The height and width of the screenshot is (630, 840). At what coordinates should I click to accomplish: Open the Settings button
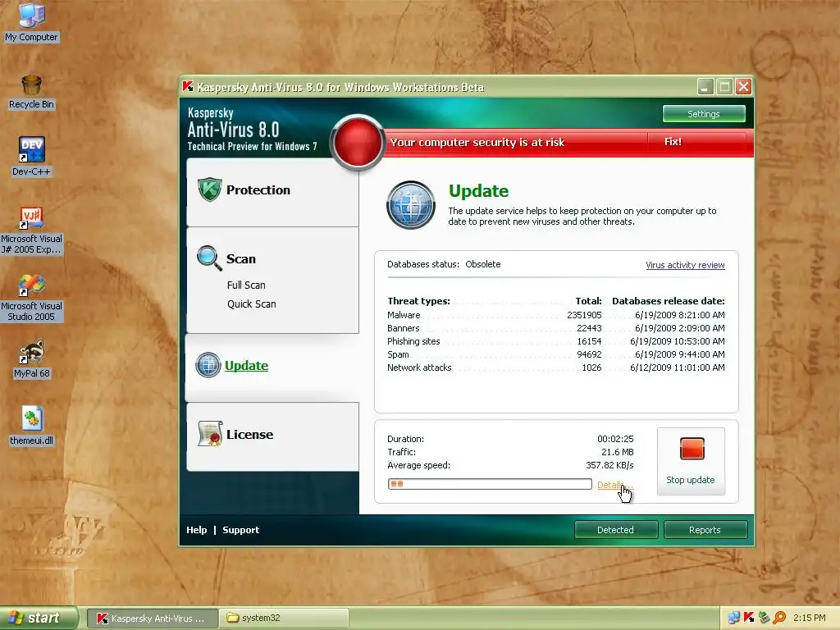tap(703, 113)
